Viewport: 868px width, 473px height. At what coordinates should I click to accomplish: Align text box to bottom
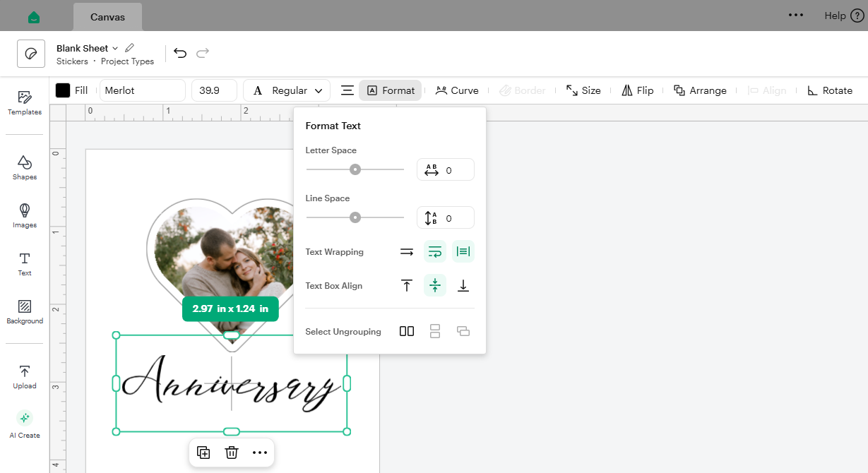[463, 285]
